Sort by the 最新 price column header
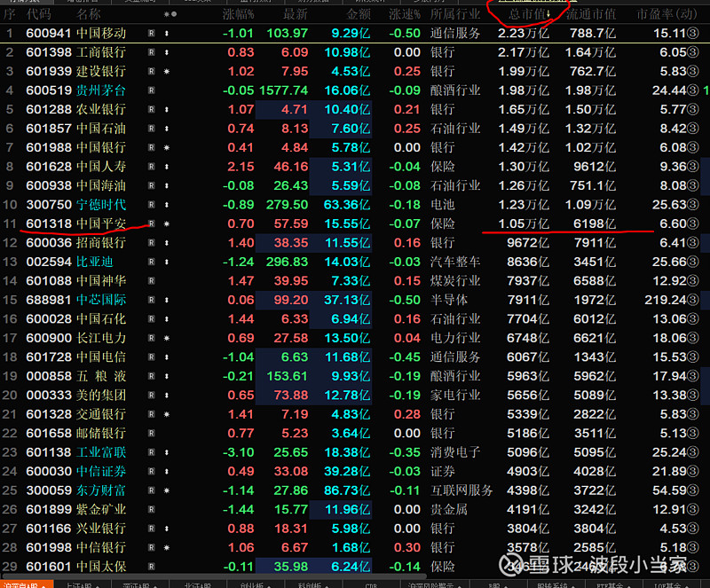Screen dimensions: 710x588 point(296,14)
